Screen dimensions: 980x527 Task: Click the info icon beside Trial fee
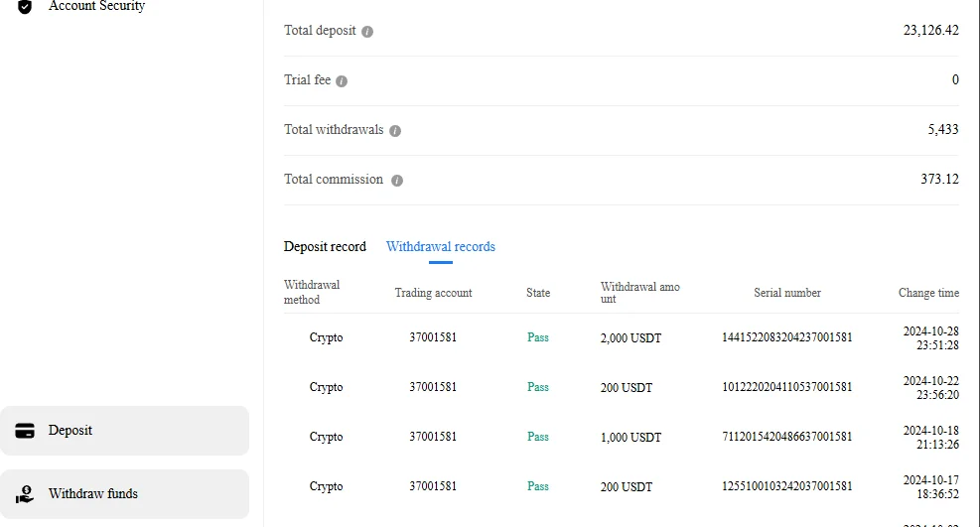[342, 81]
